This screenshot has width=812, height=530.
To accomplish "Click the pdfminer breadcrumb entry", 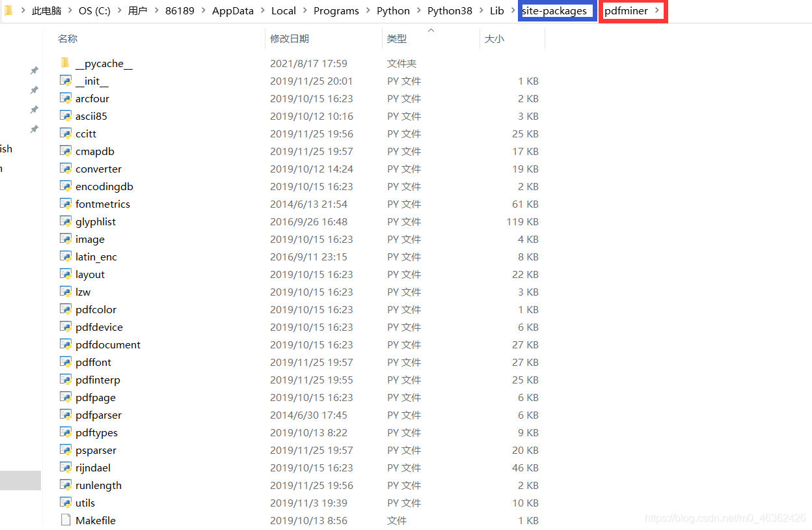I will pyautogui.click(x=627, y=10).
